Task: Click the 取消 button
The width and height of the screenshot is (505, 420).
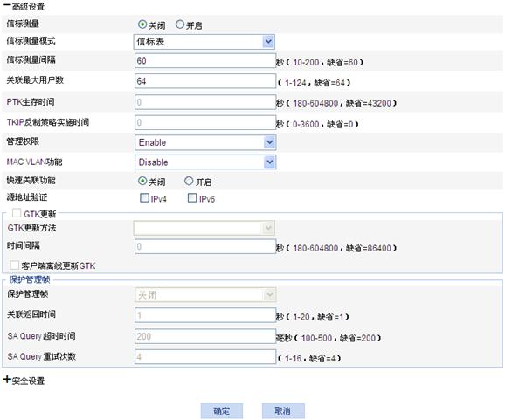Action: [283, 411]
